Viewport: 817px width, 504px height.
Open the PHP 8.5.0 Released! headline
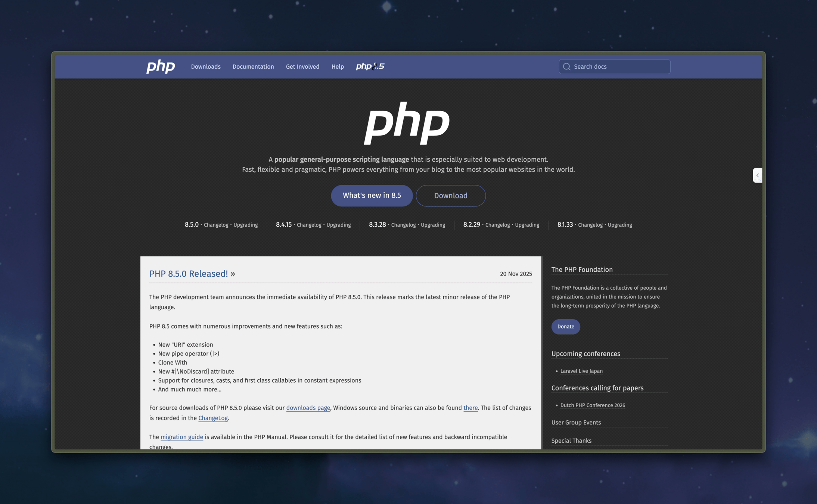(x=189, y=274)
